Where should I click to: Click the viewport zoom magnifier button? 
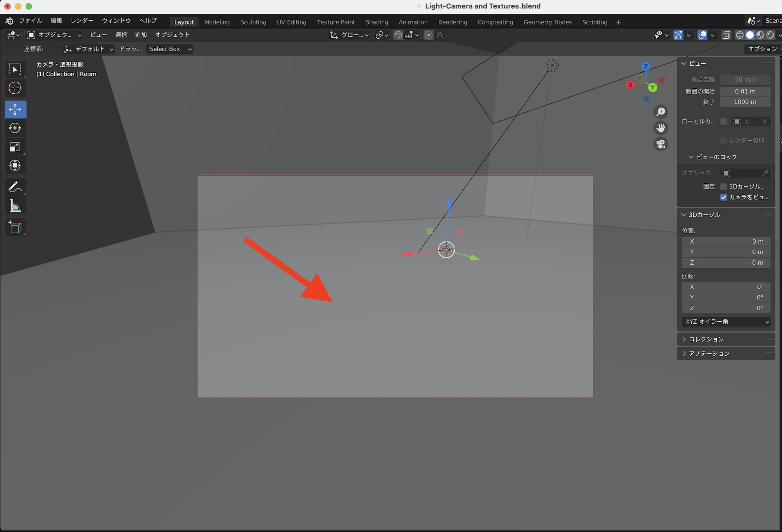[661, 112]
